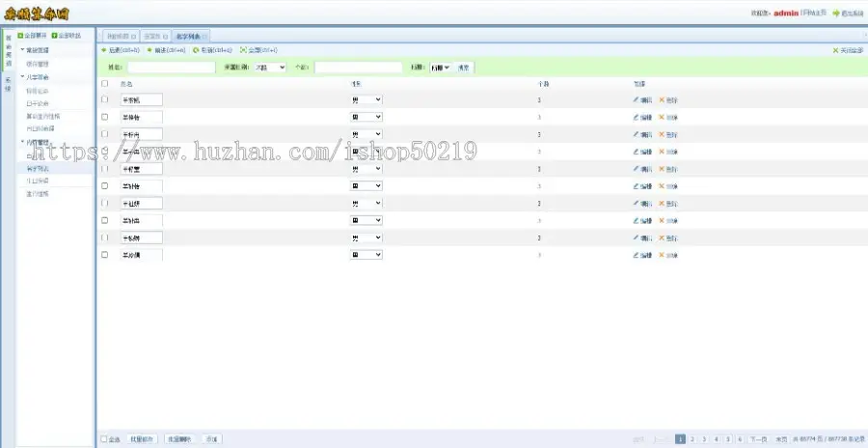The image size is (868, 448).
Task: Click the orange delete X in ninth row
Action: pos(661,238)
